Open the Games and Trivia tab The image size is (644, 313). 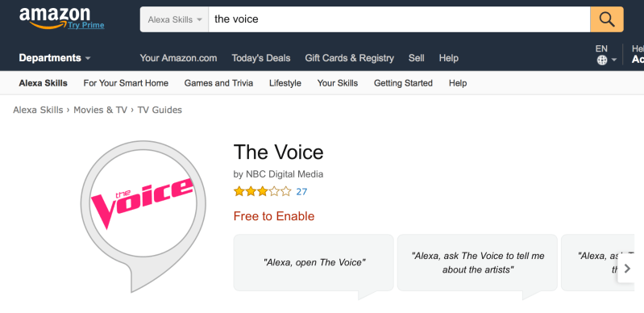click(x=218, y=83)
